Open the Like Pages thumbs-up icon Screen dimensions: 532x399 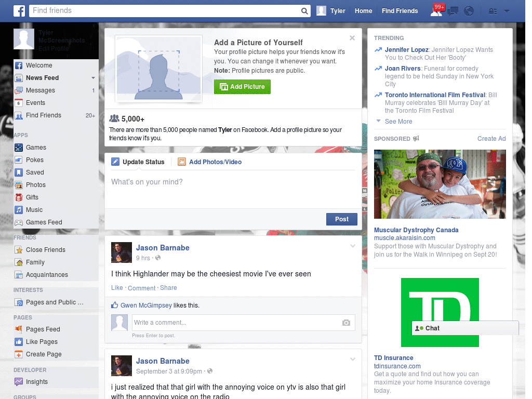pos(19,342)
